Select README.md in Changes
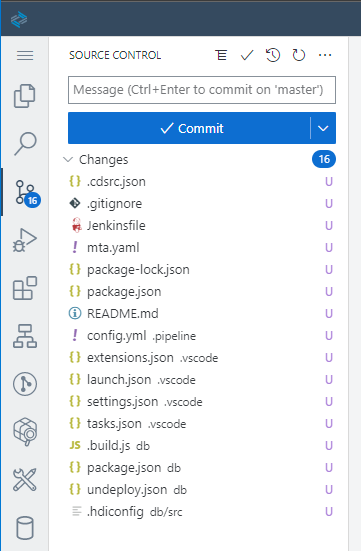Screen dimensions: 361x551 199,313
